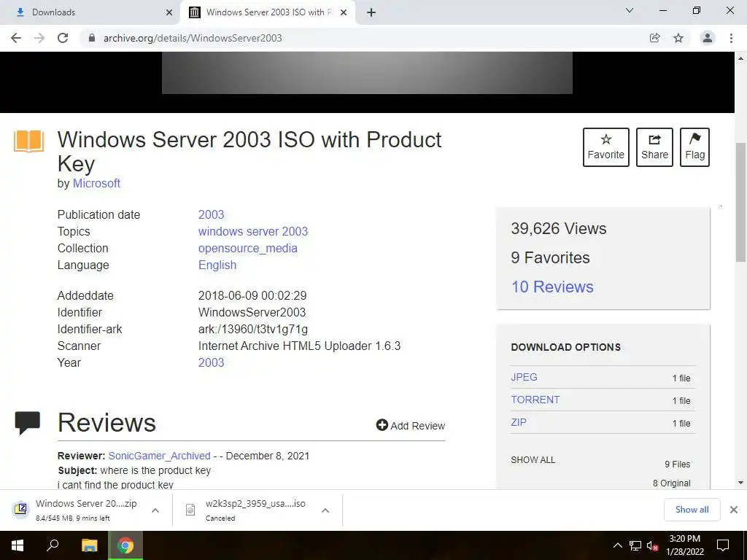Viewport: 747px width, 560px height.
Task: Click the identifier-ark value ark:/13960/t3tv1g71g
Action: tap(253, 329)
